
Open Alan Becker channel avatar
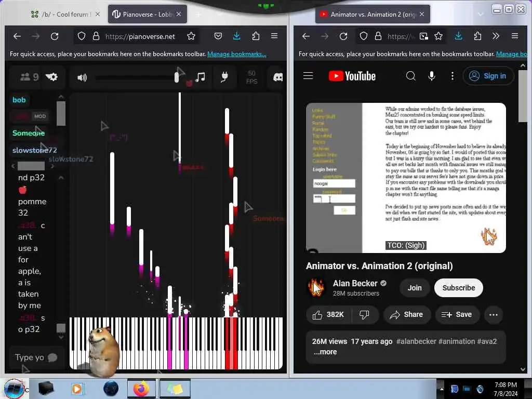click(x=316, y=288)
